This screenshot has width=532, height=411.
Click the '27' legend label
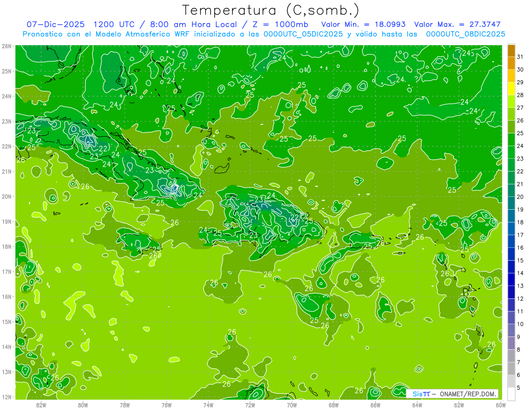point(520,108)
